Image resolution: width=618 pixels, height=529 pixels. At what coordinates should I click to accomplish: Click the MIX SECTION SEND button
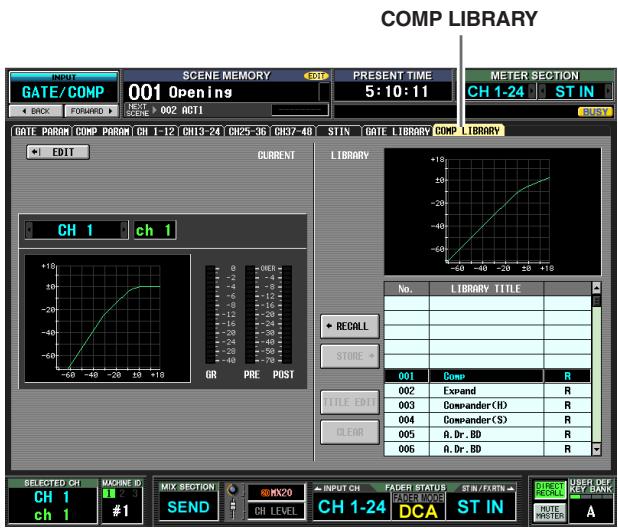click(x=188, y=507)
